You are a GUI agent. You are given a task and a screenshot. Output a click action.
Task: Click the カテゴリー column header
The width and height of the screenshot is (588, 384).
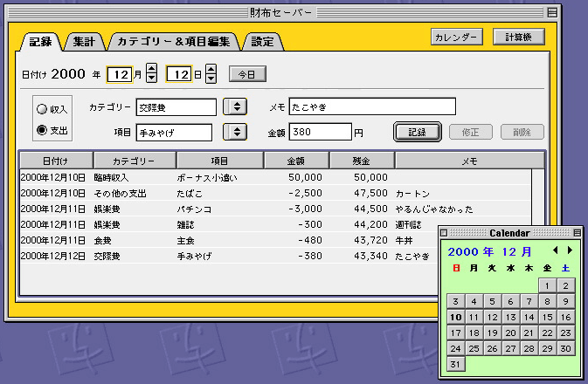click(135, 161)
